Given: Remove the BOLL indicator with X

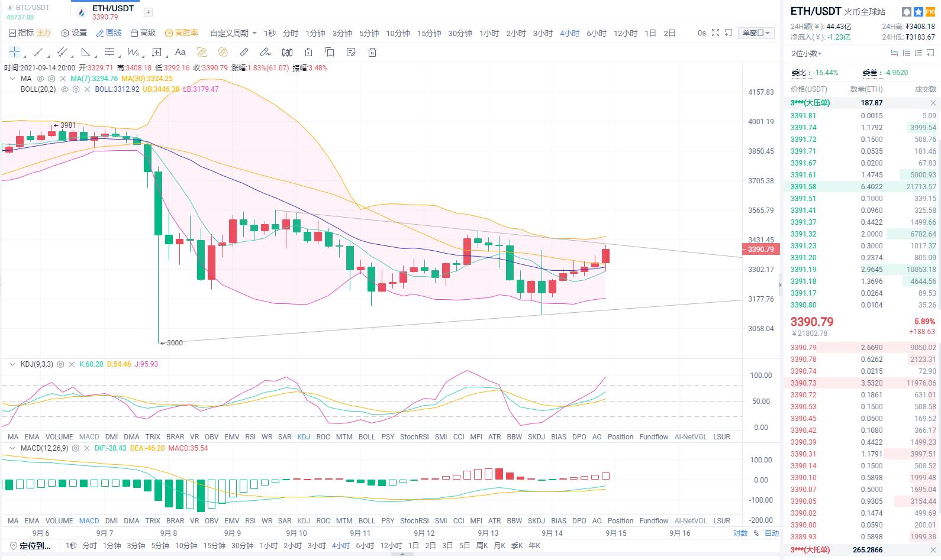Looking at the screenshot, I should pyautogui.click(x=87, y=89).
